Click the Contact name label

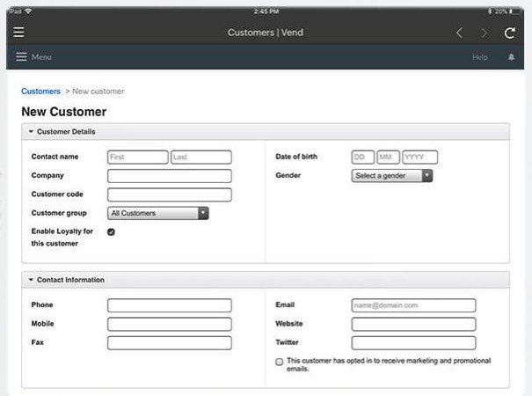(55, 157)
